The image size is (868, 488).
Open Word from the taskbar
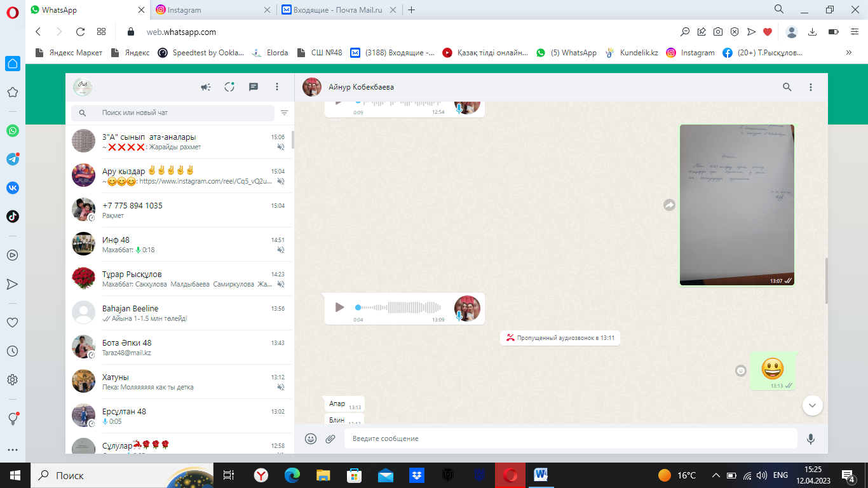click(x=541, y=475)
